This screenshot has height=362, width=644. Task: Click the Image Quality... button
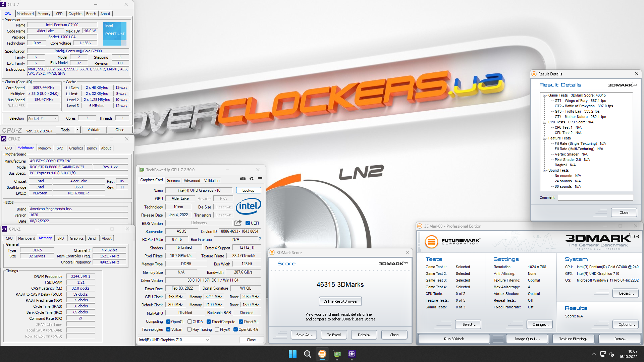coord(528,339)
